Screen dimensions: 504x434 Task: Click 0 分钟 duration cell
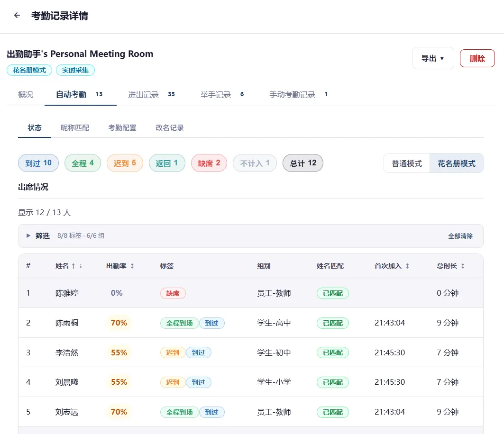448,293
